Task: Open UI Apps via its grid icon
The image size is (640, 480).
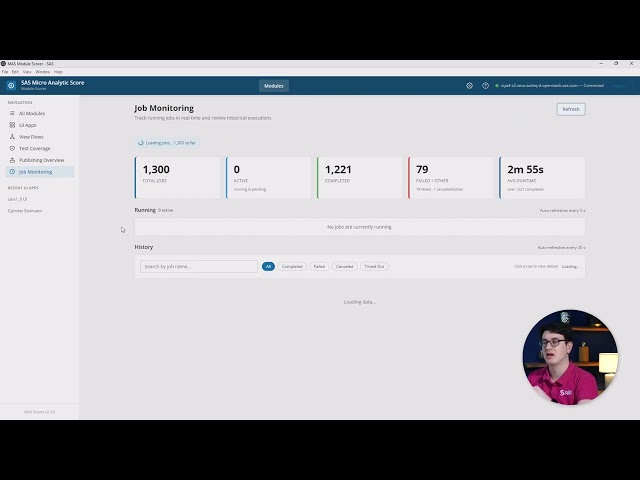Action: [x=12, y=125]
